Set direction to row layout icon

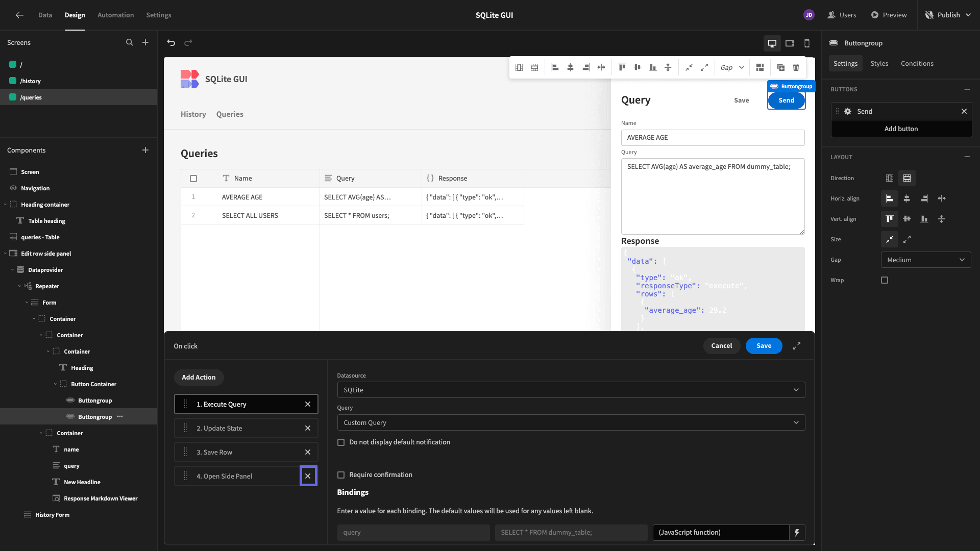coord(889,178)
